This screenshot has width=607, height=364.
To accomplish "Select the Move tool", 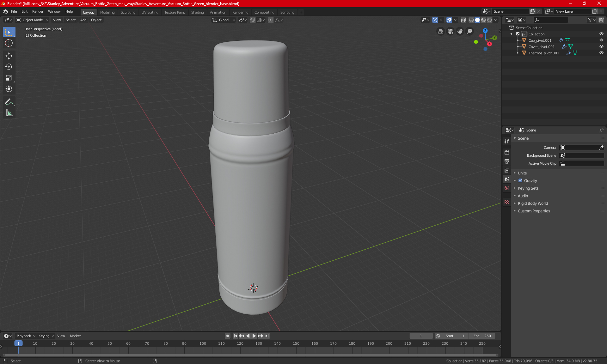I will [x=9, y=56].
